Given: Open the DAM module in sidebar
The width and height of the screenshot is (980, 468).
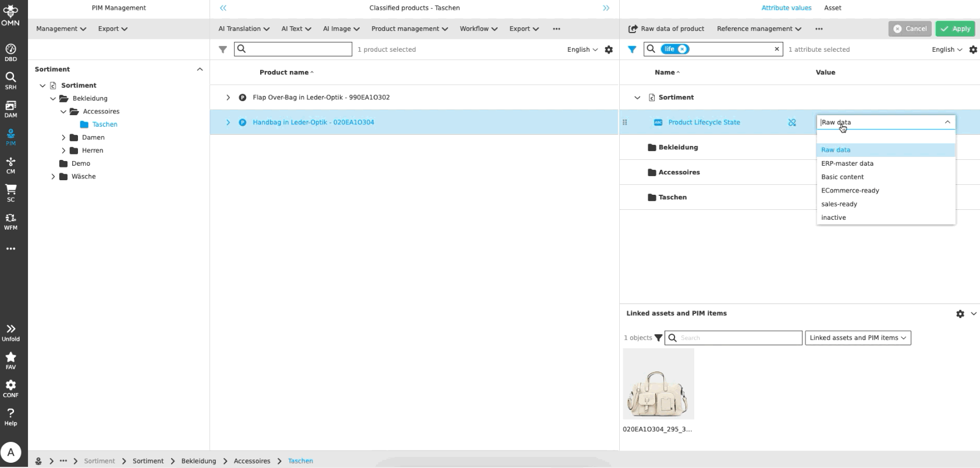Looking at the screenshot, I should [x=10, y=109].
